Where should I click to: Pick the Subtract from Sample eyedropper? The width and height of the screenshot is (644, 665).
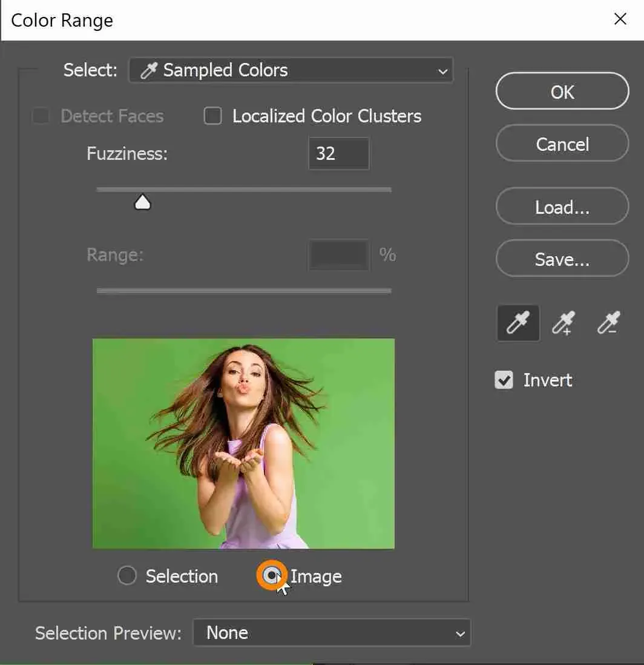pos(608,323)
